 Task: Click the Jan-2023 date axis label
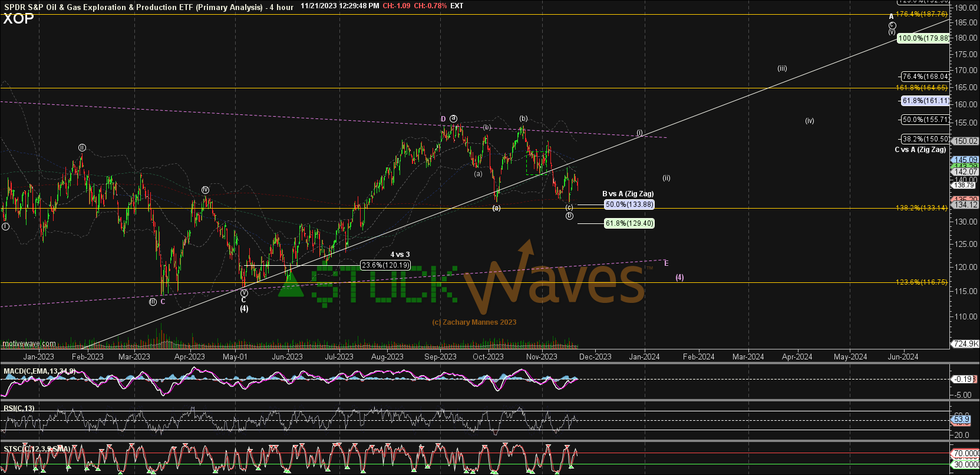tap(38, 357)
